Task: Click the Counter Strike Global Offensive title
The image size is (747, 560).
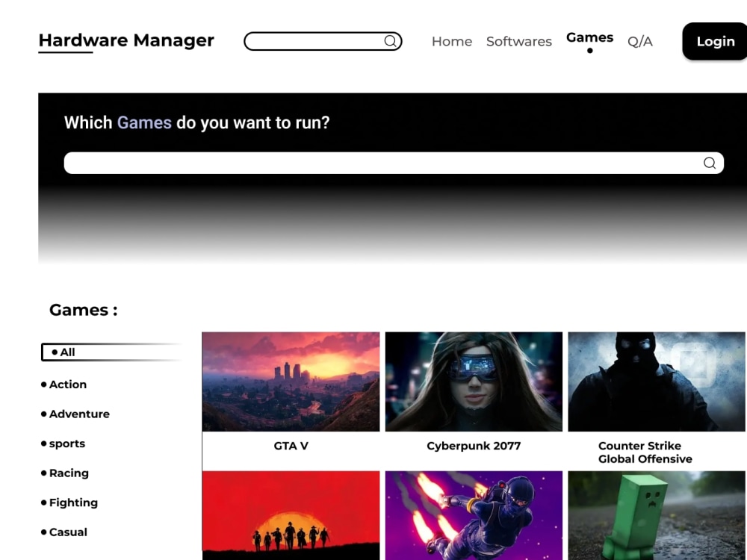Action: pos(645,452)
